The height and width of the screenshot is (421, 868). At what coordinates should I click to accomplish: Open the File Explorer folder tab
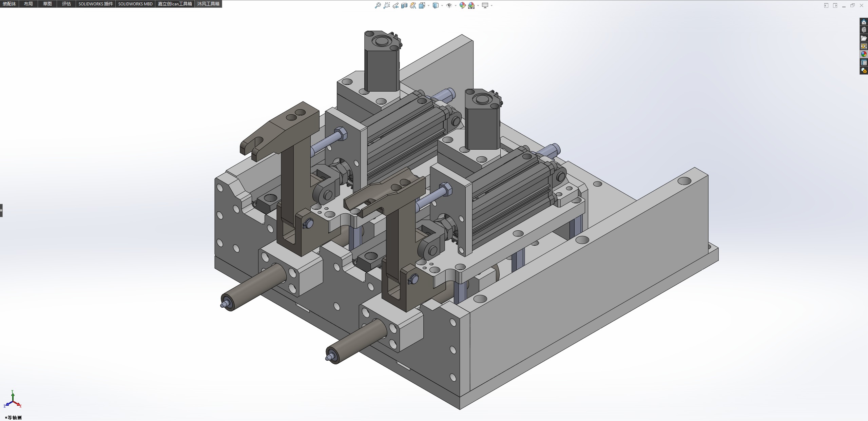click(864, 38)
